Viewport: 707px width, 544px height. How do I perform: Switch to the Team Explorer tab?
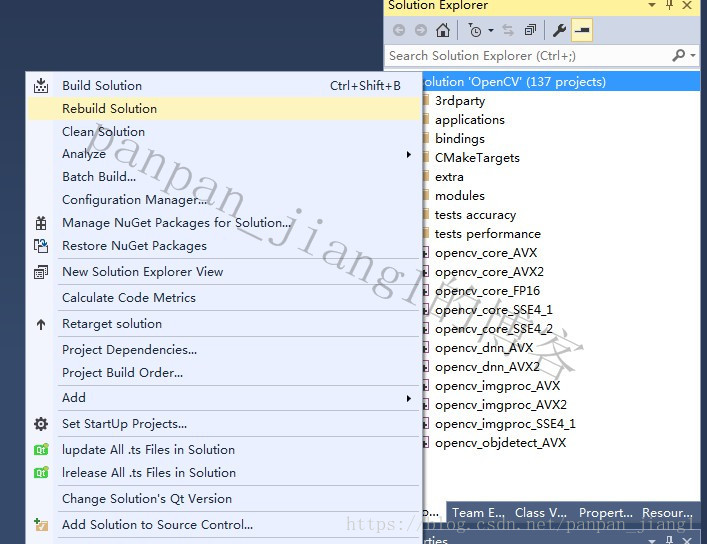pos(478,513)
